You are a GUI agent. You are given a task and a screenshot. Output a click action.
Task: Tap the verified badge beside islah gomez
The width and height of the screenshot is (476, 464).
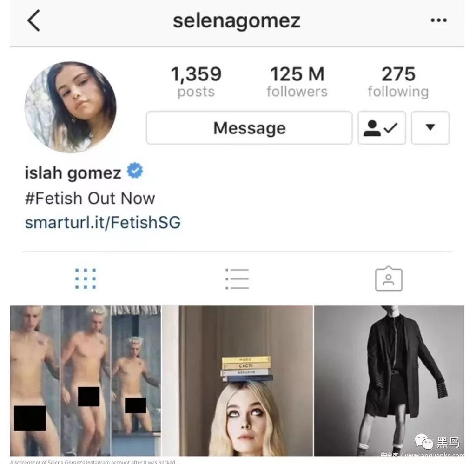pyautogui.click(x=135, y=171)
